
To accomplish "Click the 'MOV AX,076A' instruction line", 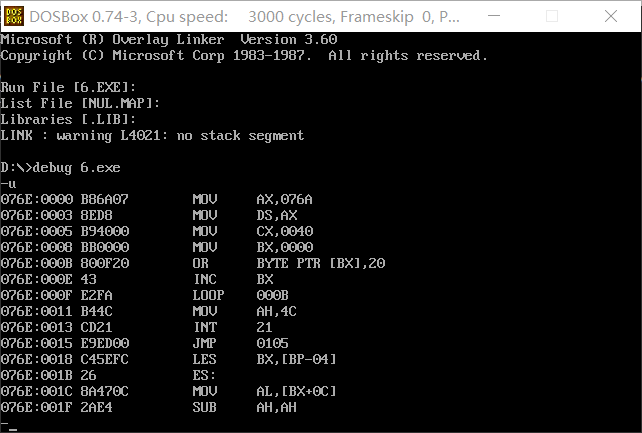I will 156,199.
